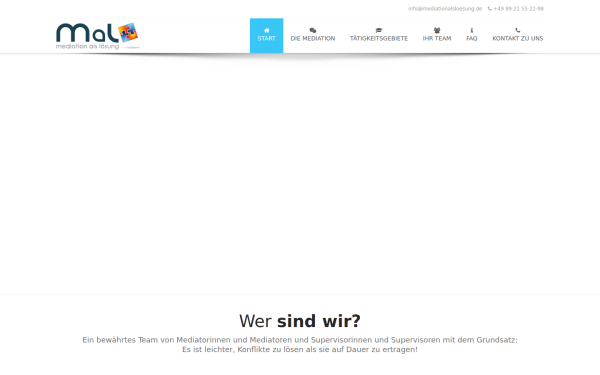
Task: Open the START menu label
Action: tap(267, 39)
